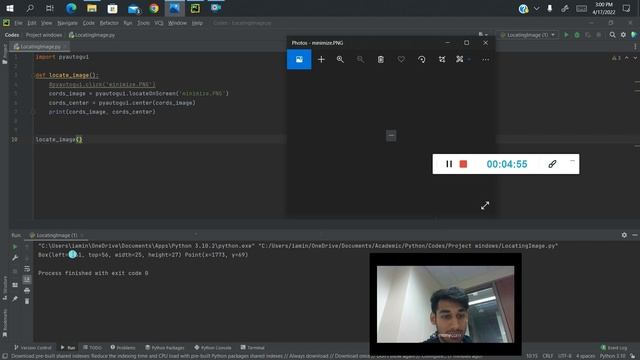Toggle scroll to end in Run console
Viewport: 640px width, 360px height.
(27, 280)
